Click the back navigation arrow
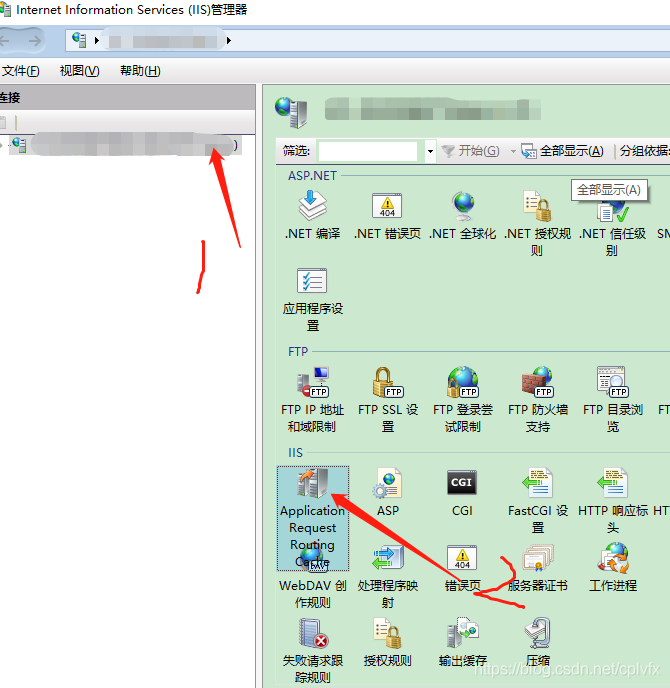 click(5, 41)
